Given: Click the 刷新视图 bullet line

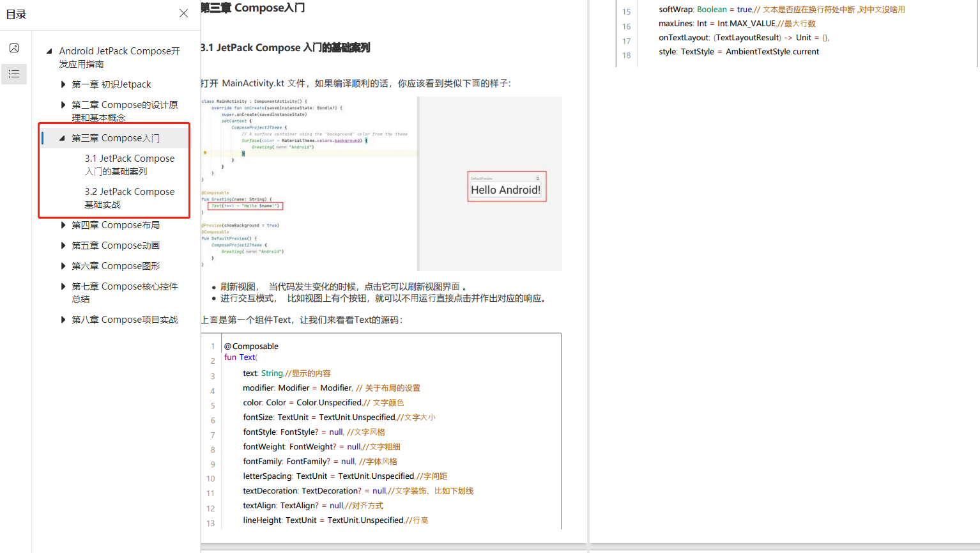Looking at the screenshot, I should (x=344, y=286).
